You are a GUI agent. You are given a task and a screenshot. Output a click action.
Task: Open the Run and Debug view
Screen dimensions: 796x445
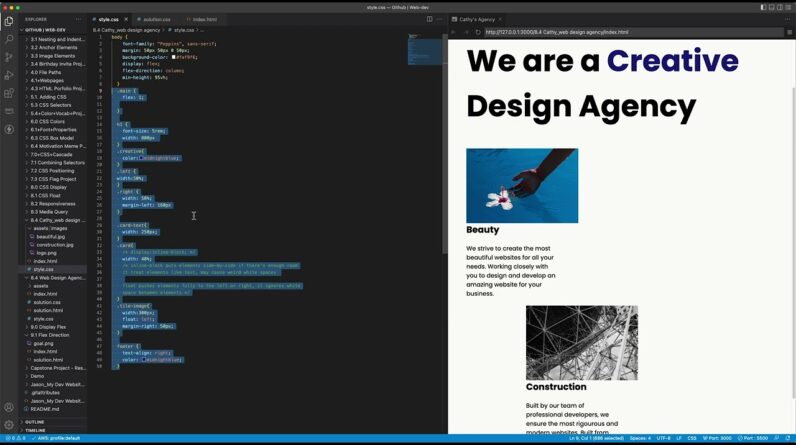pos(9,75)
